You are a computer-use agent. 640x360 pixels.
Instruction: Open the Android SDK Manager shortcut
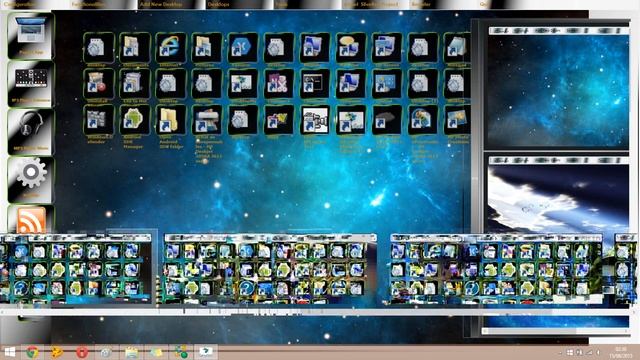click(134, 120)
